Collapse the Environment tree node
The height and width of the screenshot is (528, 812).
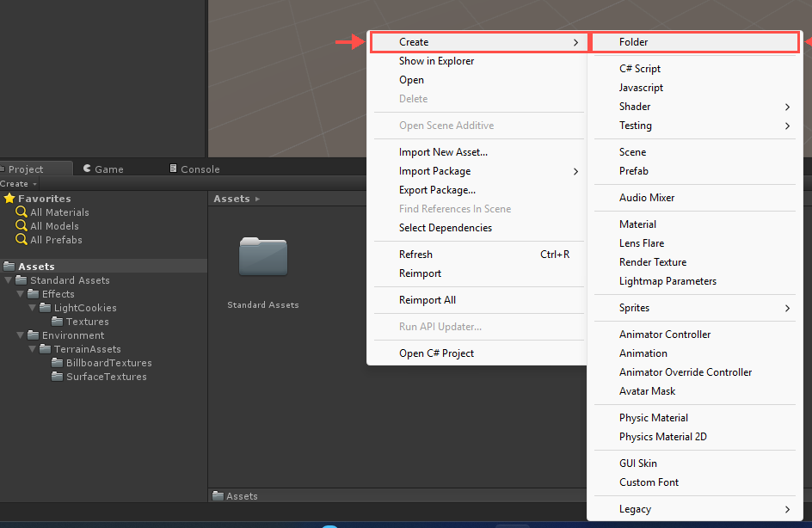20,335
